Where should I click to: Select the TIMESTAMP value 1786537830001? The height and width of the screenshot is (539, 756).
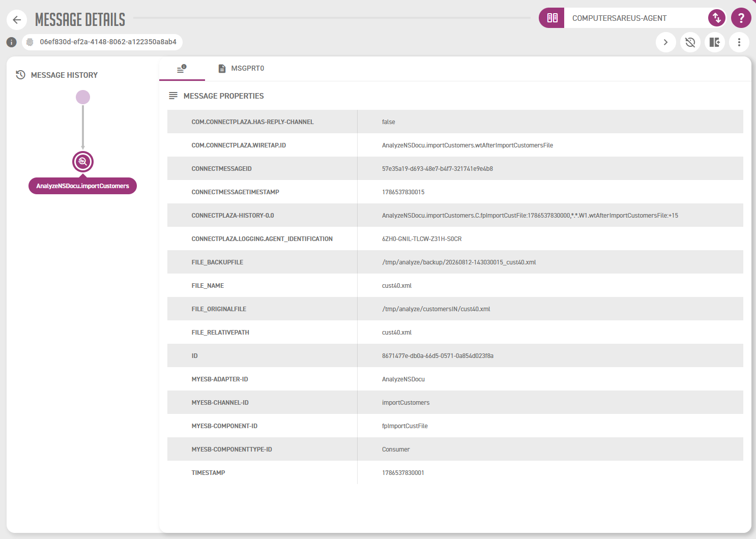(x=403, y=473)
